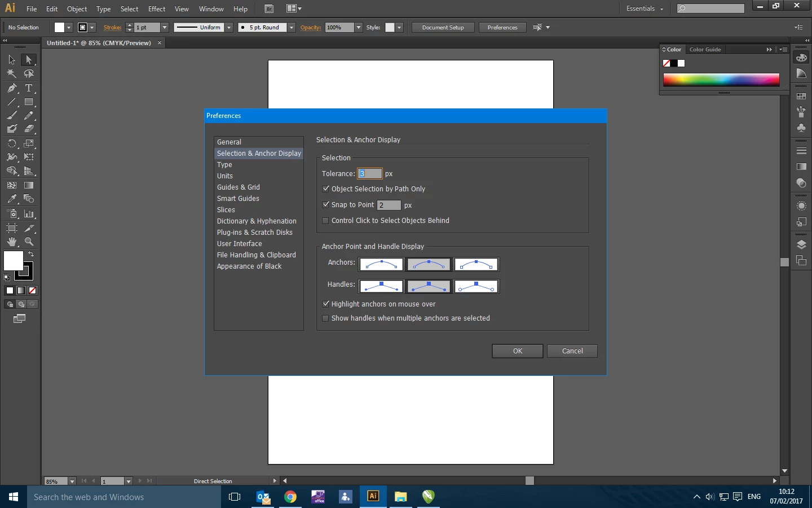812x508 pixels.
Task: Open the Object menu
Action: click(77, 9)
